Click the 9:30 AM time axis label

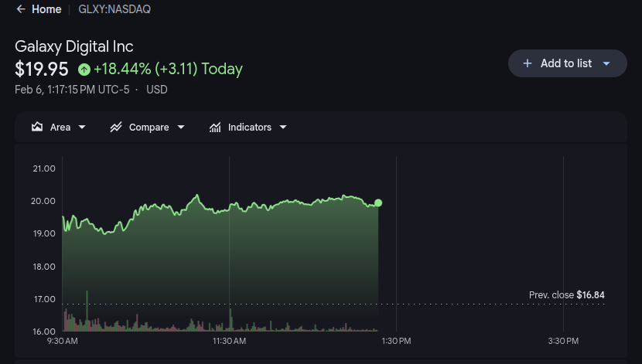(x=62, y=341)
